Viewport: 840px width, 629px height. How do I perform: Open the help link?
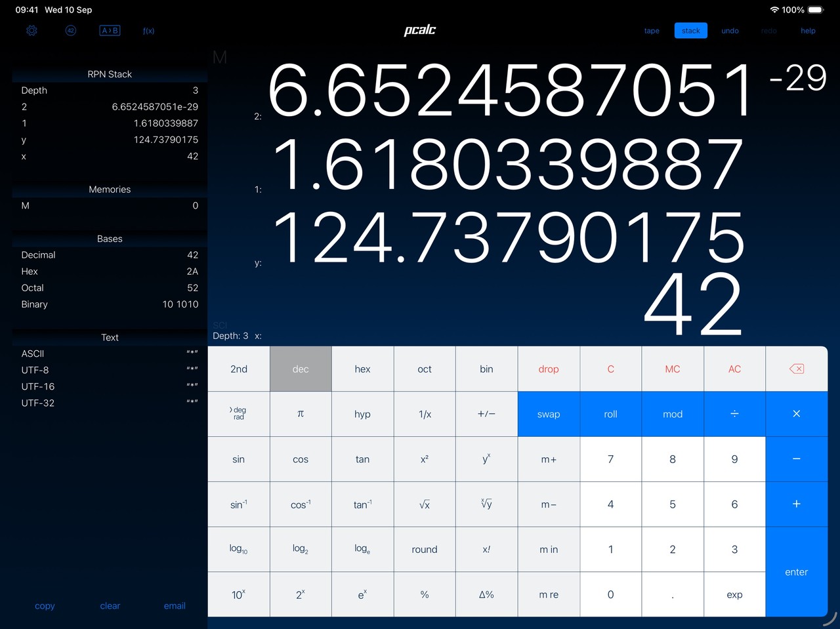click(x=808, y=31)
